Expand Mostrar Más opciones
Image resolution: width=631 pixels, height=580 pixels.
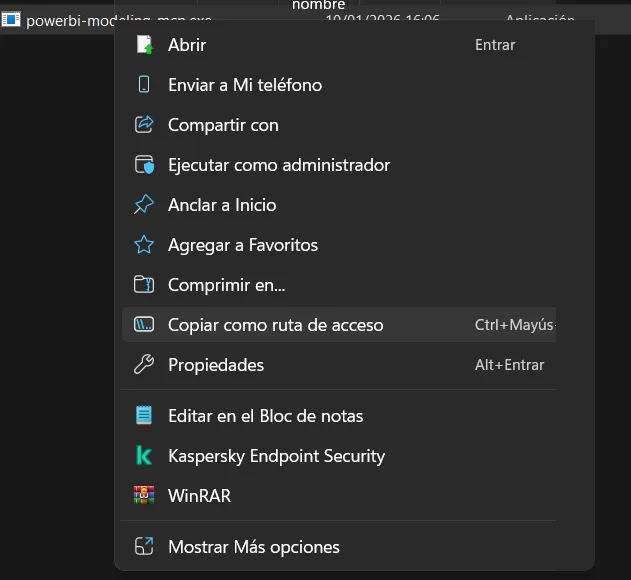pyautogui.click(x=254, y=547)
